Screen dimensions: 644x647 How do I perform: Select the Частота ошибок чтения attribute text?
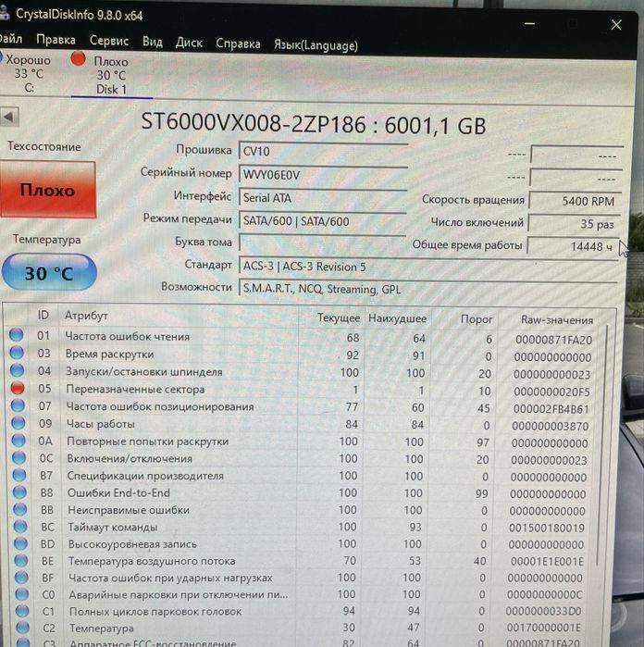128,336
